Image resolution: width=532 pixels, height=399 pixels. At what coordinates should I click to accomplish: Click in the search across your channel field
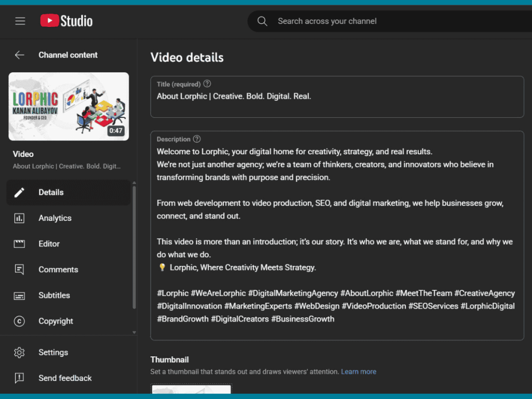click(x=364, y=21)
